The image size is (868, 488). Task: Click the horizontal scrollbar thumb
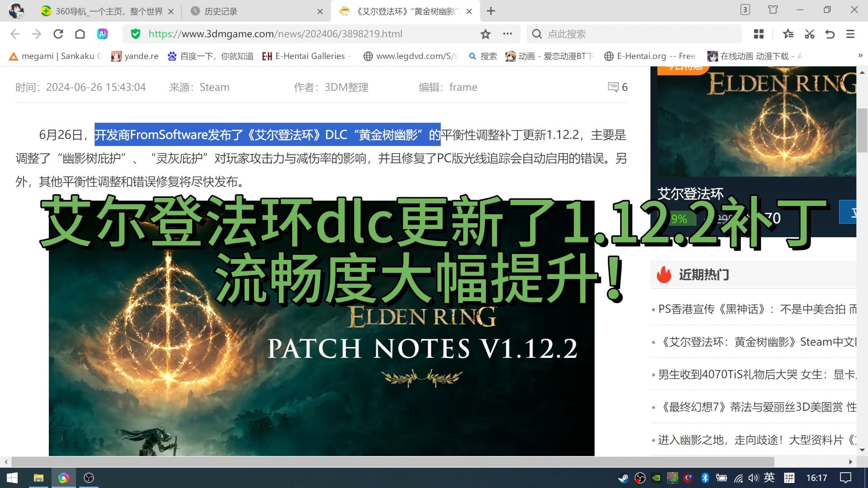tap(392, 462)
